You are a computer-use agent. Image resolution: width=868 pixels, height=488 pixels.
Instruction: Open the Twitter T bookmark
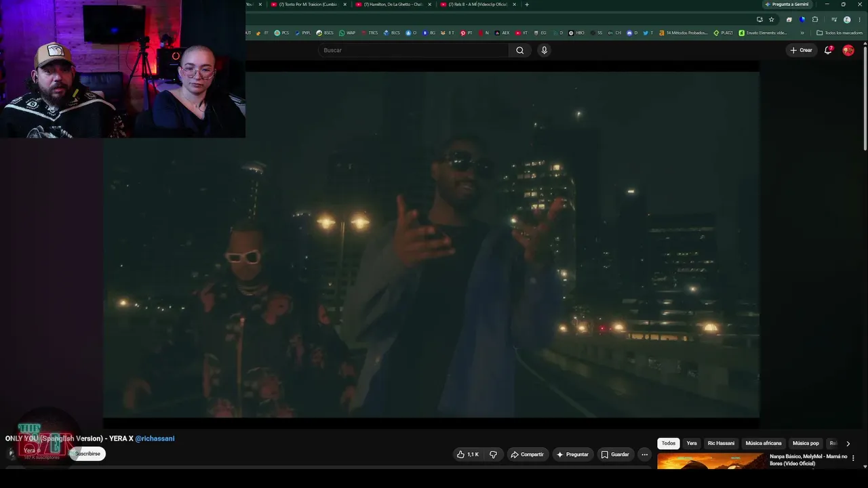[648, 33]
